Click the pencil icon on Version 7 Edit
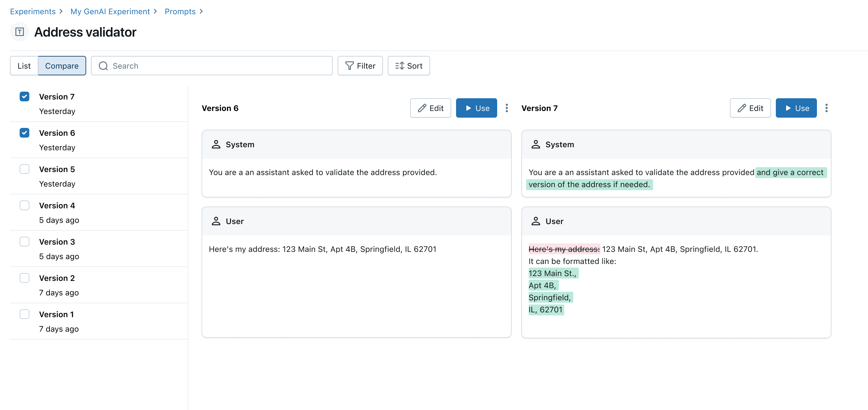The image size is (868, 410). tap(742, 108)
